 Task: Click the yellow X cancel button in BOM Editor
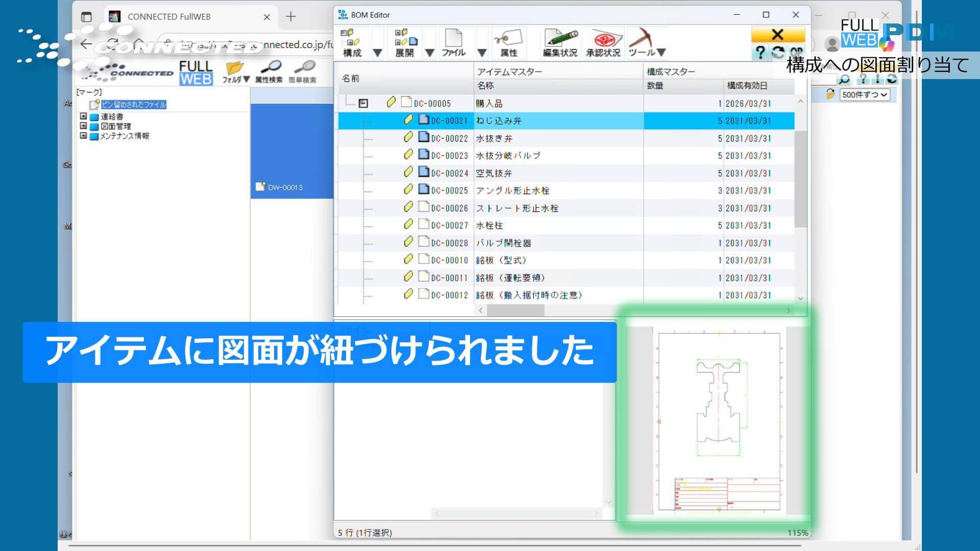click(x=777, y=35)
